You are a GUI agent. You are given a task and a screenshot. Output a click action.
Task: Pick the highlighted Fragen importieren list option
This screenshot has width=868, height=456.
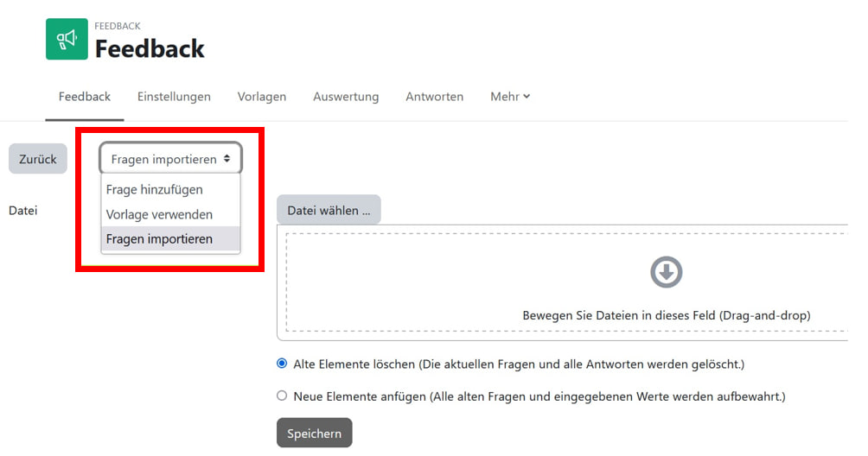coord(159,239)
